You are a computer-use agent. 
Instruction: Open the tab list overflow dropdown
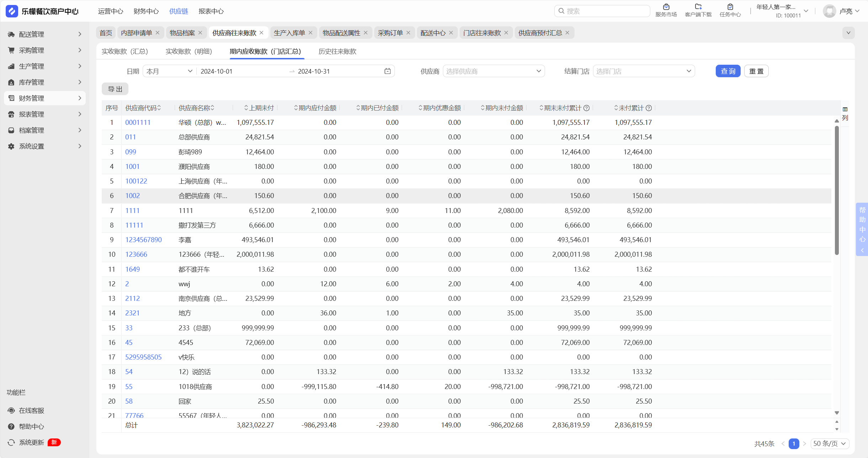pyautogui.click(x=848, y=33)
